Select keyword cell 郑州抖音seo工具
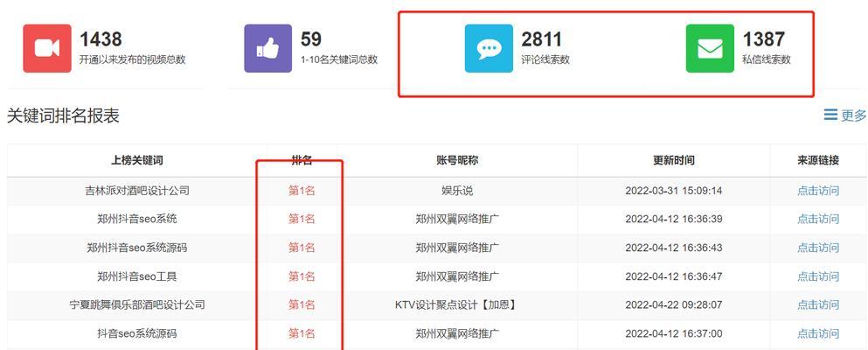Viewport: 868px width, 350px height. [137, 276]
